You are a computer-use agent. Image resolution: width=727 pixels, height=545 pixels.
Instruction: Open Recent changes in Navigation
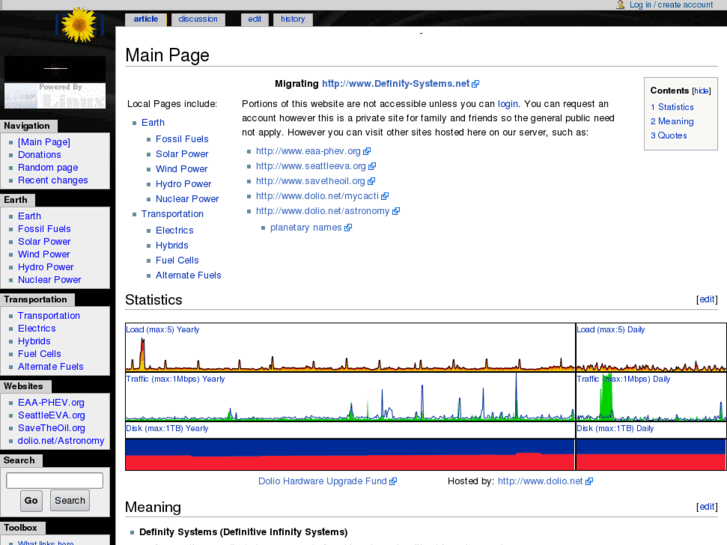click(x=53, y=181)
